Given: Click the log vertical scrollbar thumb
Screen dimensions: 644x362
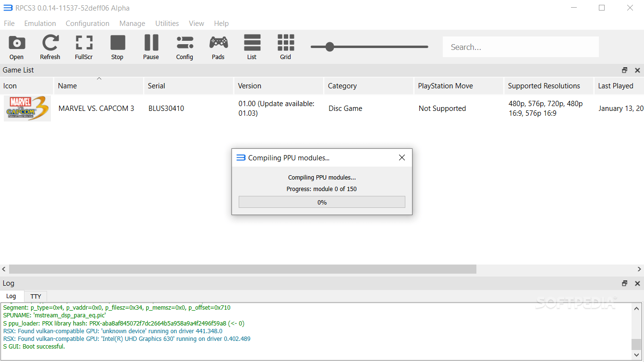Looking at the screenshot, I should coord(636,345).
